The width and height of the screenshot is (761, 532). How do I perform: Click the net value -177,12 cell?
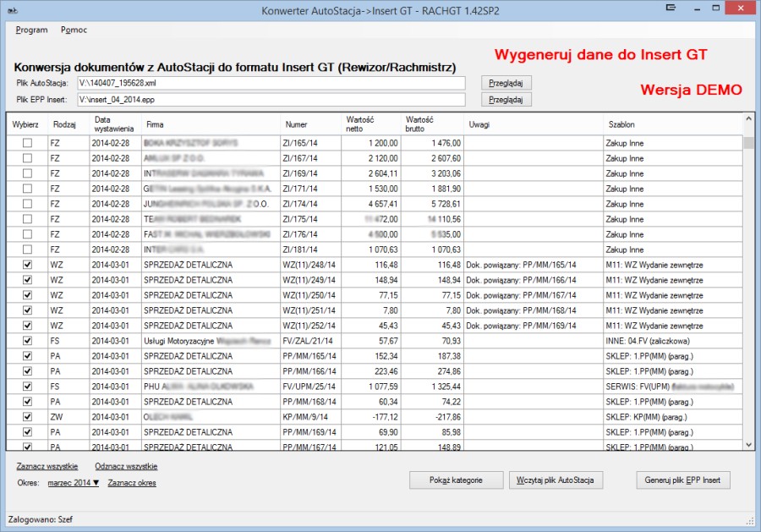tap(371, 417)
